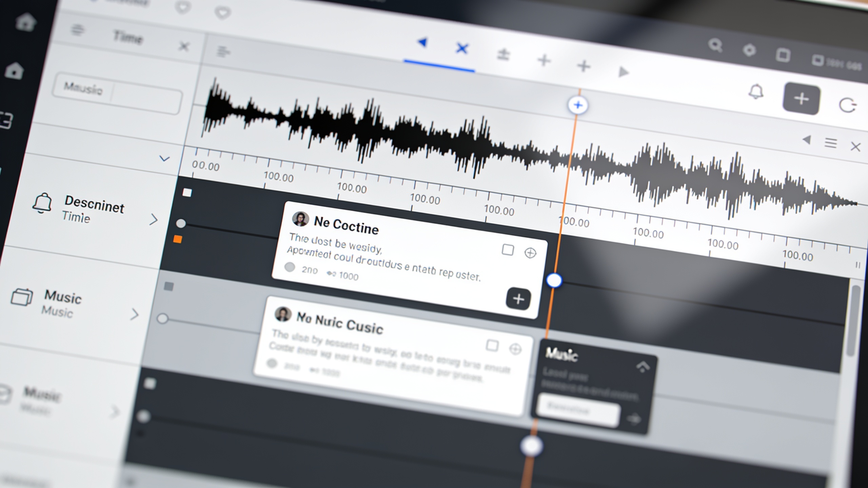Click the 1000 count on Ne Coctine card
The width and height of the screenshot is (868, 488).
coord(349,276)
